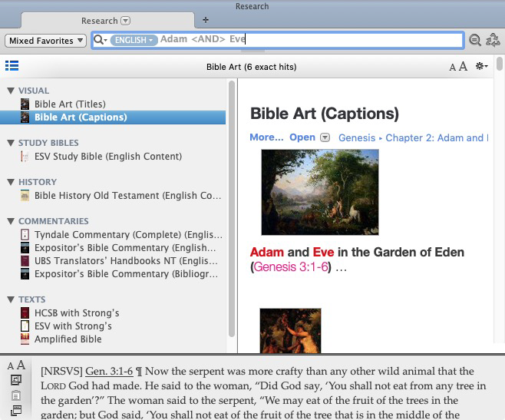This screenshot has height=420, width=505.
Task: Collapse the VISUAL section
Action: tap(11, 91)
